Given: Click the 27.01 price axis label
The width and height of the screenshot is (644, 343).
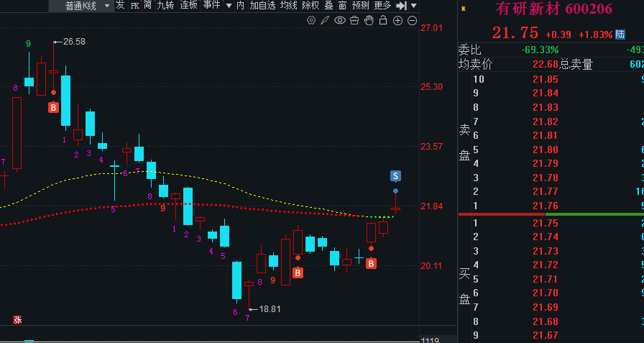Looking at the screenshot, I should coord(432,27).
